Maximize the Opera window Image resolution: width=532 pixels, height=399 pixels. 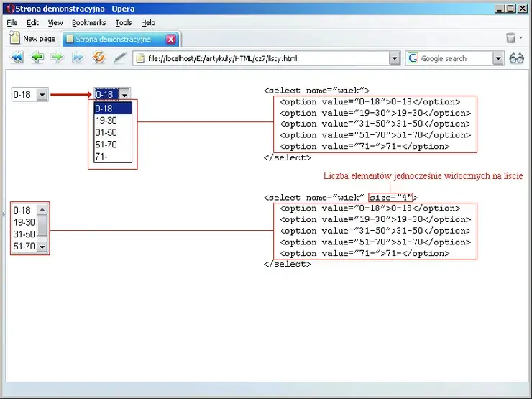tap(510, 9)
